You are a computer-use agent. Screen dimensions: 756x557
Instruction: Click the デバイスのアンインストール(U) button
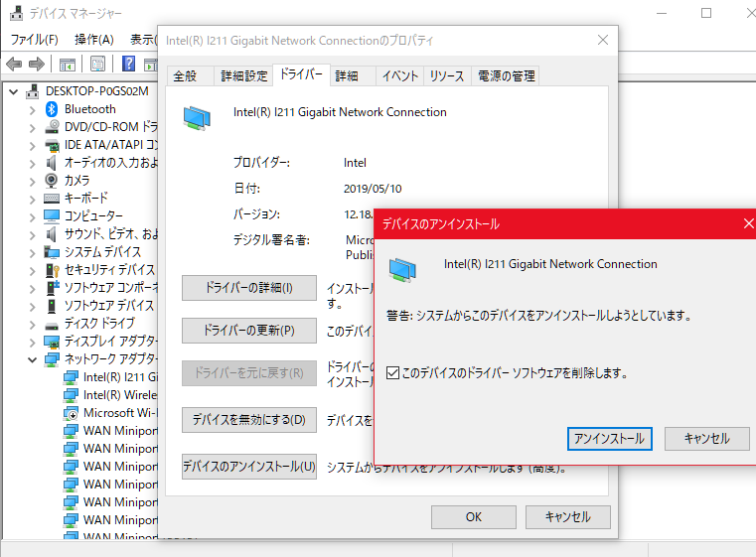[x=248, y=467]
